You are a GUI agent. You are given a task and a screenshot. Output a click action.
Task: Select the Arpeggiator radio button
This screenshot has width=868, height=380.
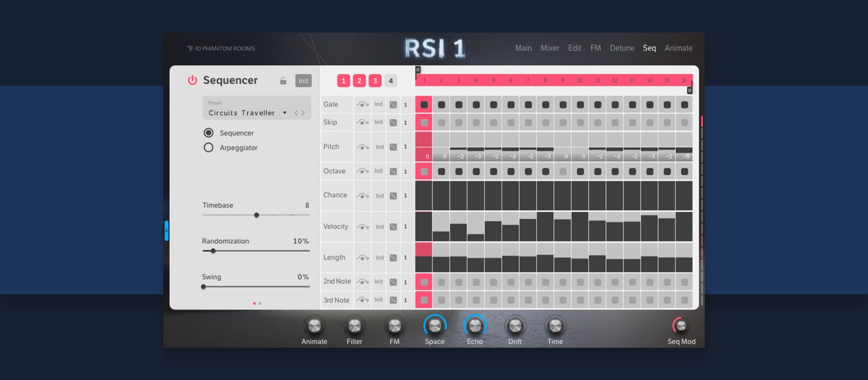pyautogui.click(x=208, y=148)
